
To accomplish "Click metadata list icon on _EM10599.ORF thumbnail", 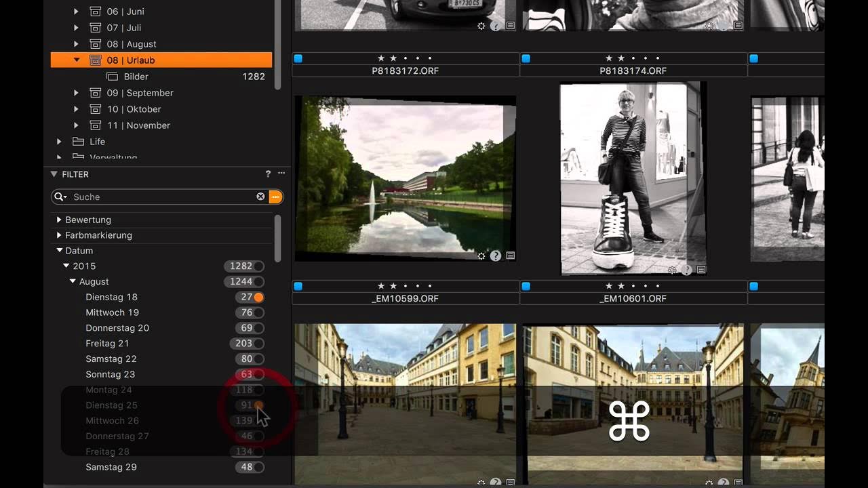I will (x=511, y=256).
